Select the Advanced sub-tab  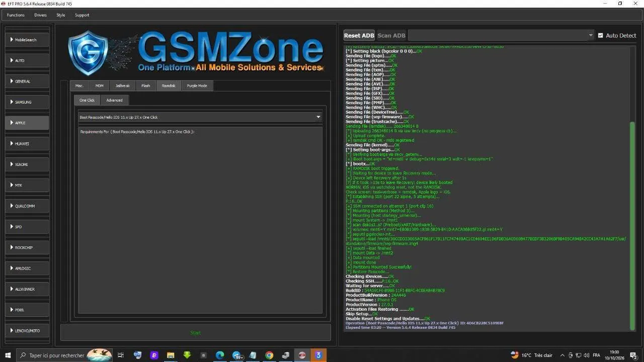point(114,100)
